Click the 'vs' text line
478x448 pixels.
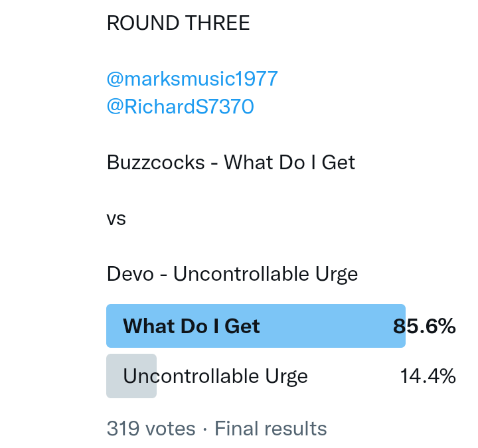[116, 218]
